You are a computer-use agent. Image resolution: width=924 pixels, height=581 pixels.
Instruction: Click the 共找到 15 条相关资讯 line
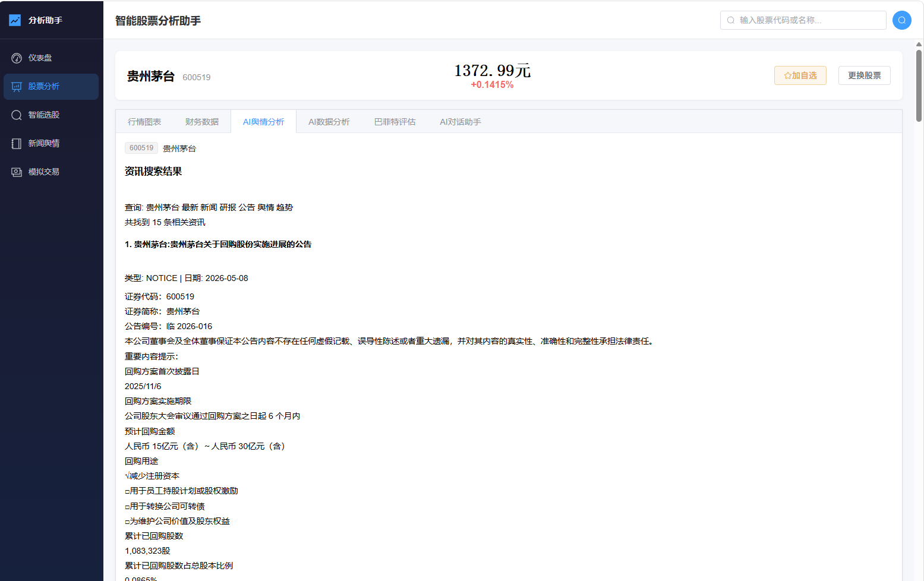(165, 222)
